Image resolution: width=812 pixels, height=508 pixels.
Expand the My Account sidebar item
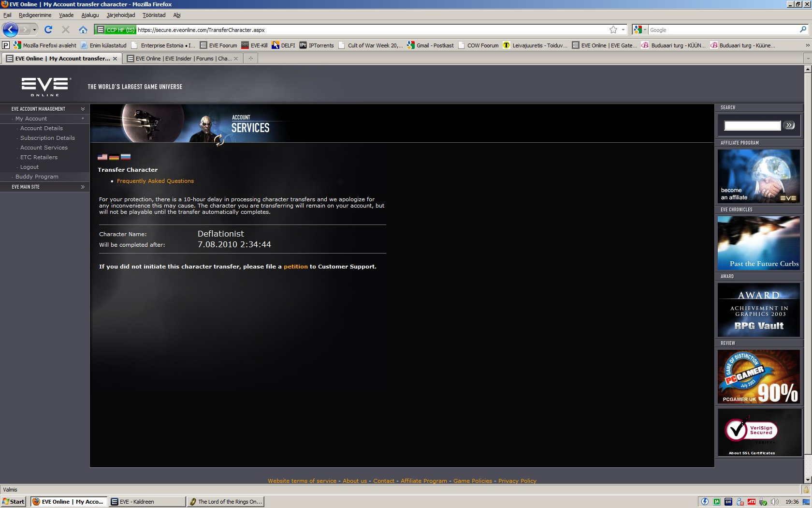(83, 119)
